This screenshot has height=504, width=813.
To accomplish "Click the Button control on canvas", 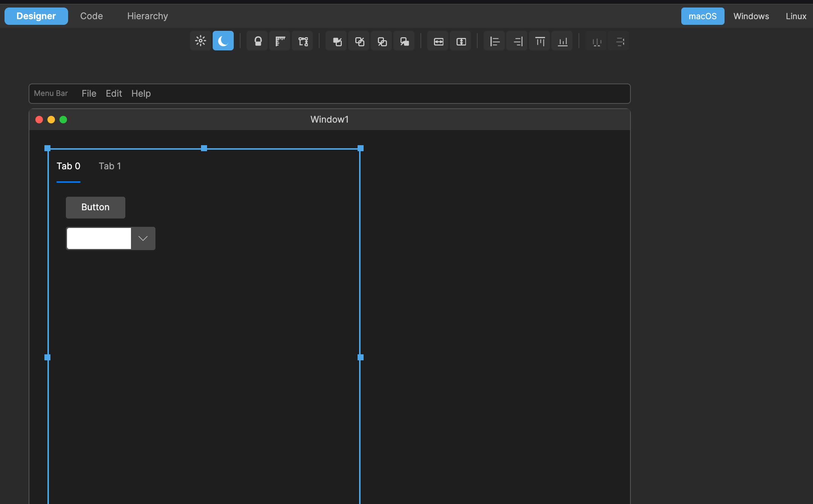I will pos(96,207).
